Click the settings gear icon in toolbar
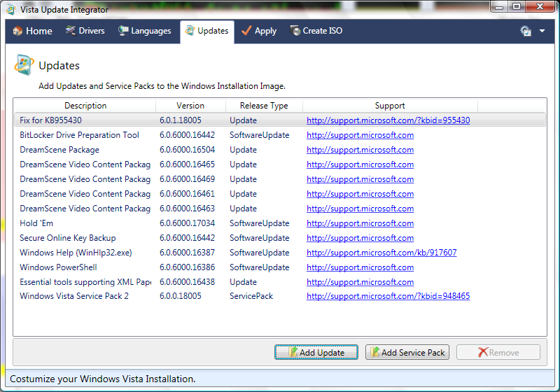This screenshot has width=560, height=392. coord(526,31)
